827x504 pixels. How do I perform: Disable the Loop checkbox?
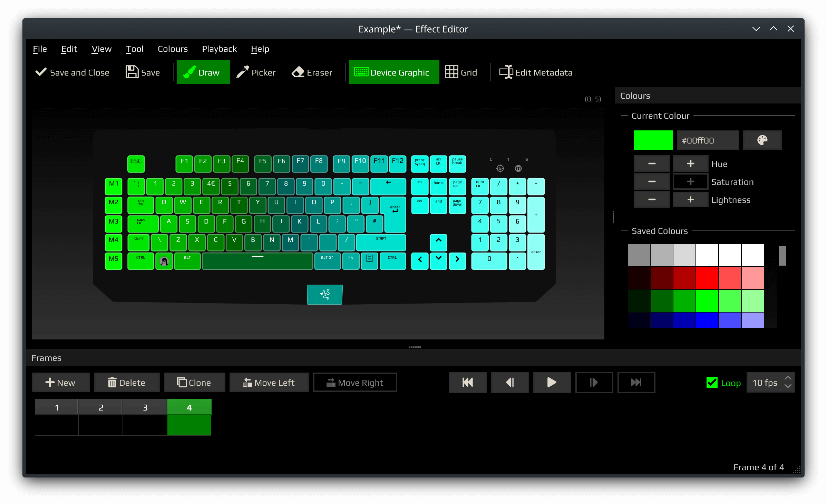pos(712,383)
